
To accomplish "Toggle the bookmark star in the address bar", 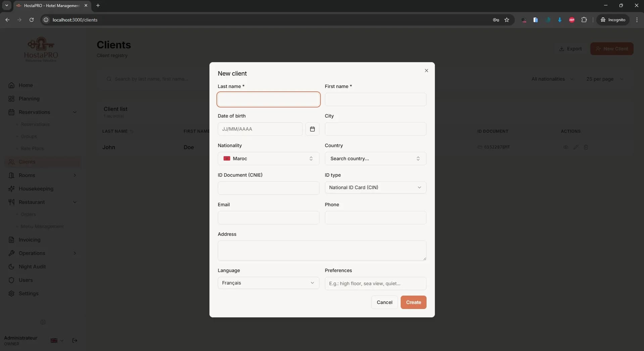I will (507, 20).
